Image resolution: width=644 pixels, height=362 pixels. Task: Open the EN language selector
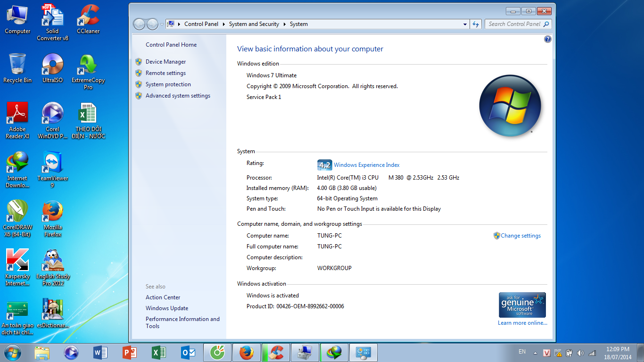click(522, 352)
